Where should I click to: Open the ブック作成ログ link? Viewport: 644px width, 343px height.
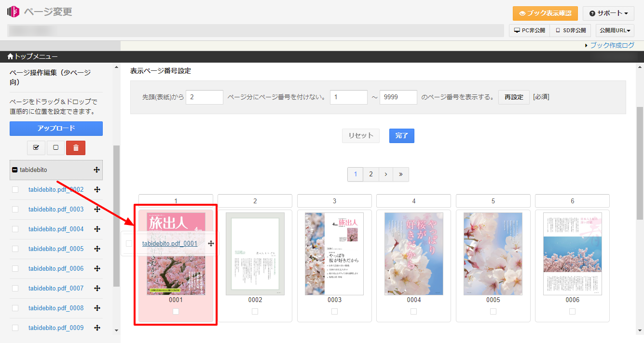612,45
